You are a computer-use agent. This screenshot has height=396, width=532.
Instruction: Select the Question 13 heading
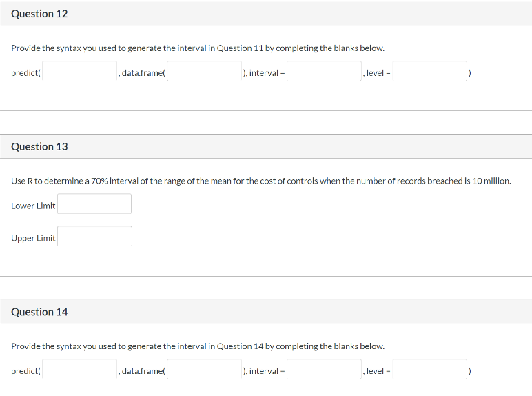pyautogui.click(x=39, y=146)
